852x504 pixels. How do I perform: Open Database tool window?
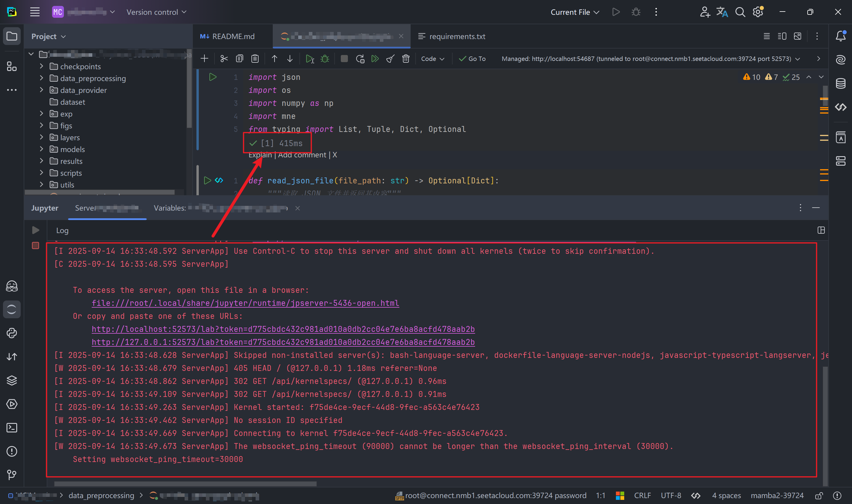(x=840, y=83)
